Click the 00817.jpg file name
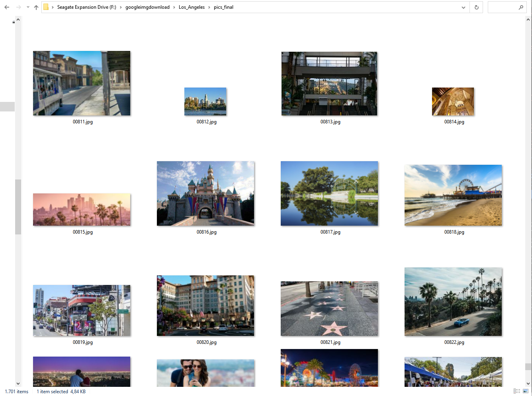This screenshot has width=532, height=396. [x=331, y=232]
